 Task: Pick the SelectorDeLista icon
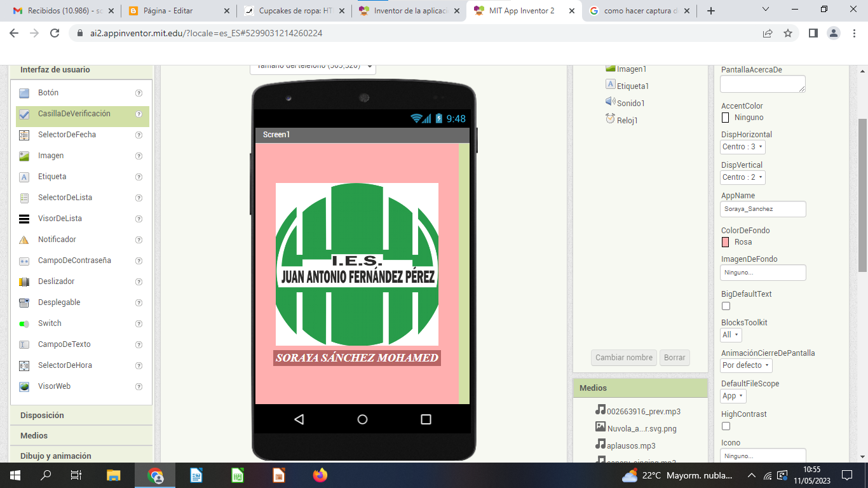24,198
